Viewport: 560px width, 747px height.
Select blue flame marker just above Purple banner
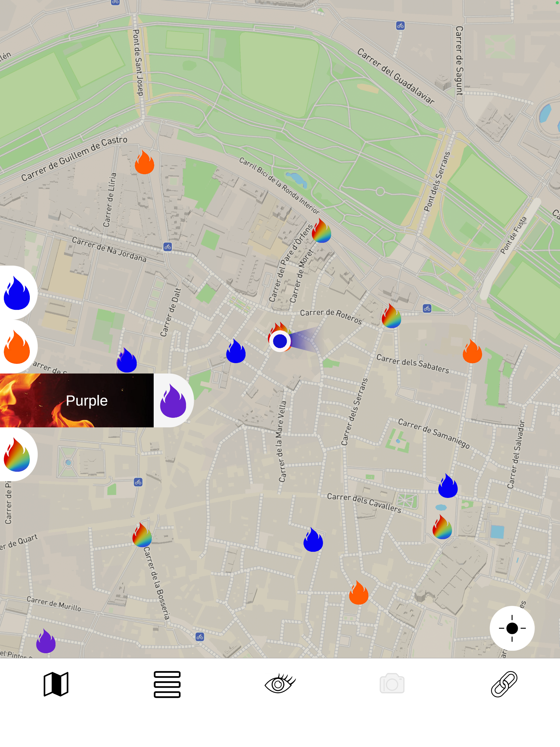point(127,360)
